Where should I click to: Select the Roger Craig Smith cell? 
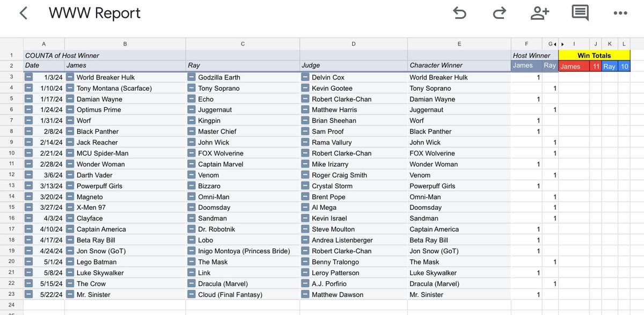point(354,175)
